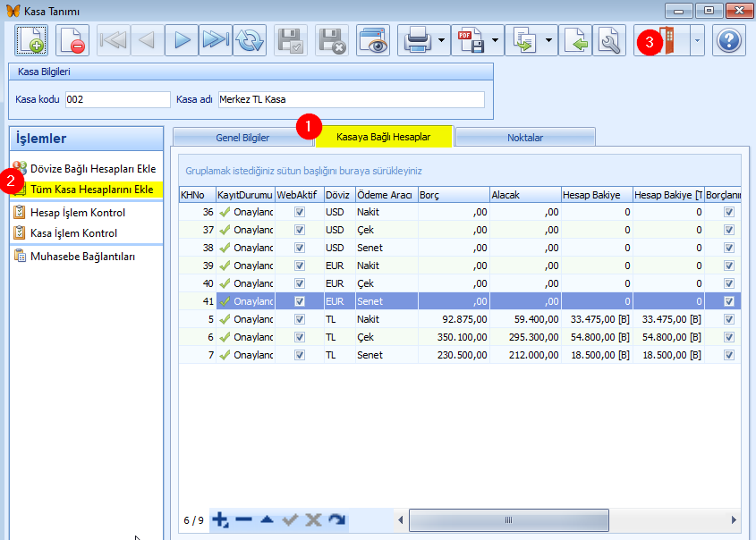Click the printer icon
The width and height of the screenshot is (756, 540).
click(x=417, y=40)
